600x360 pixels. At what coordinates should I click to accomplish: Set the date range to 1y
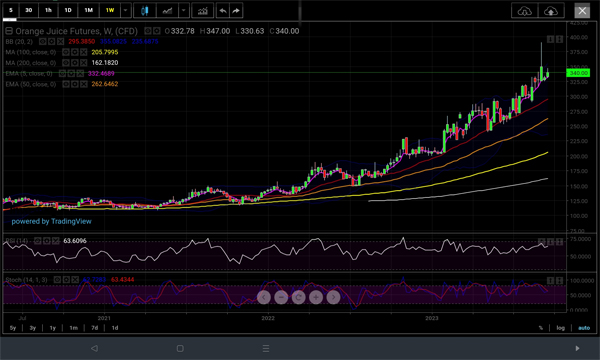(53, 328)
